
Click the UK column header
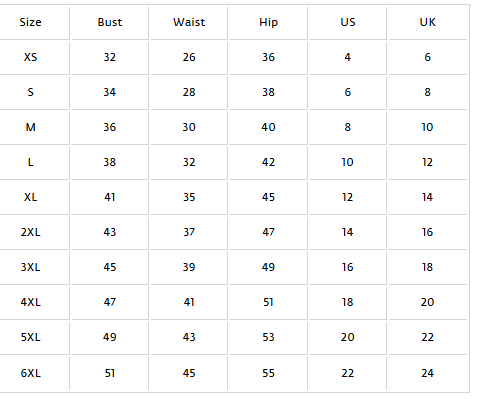coord(427,22)
